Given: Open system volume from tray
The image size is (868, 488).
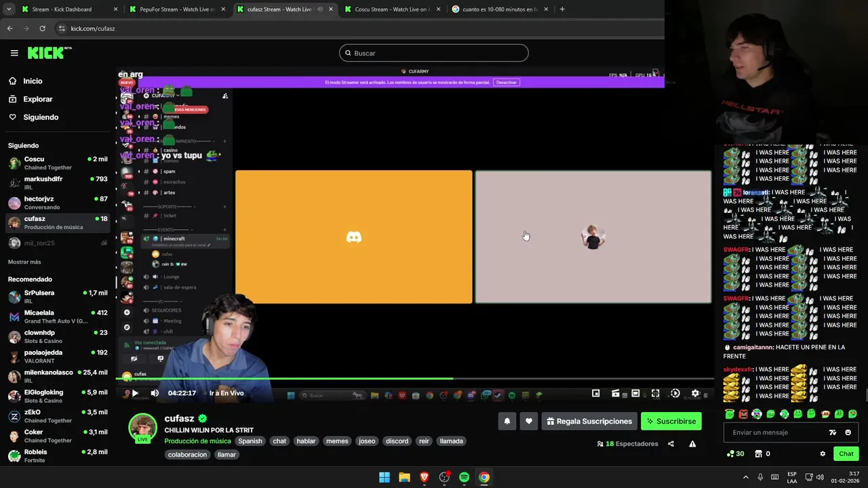Looking at the screenshot, I should (820, 477).
